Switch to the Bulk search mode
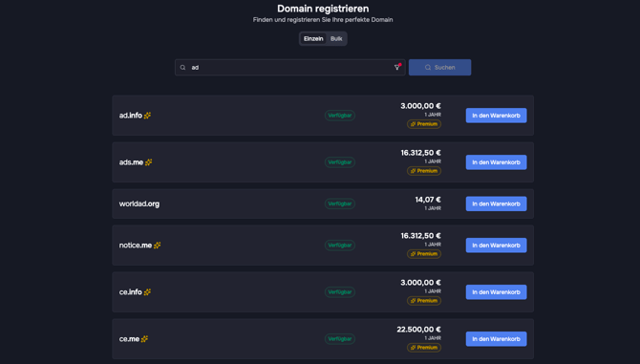This screenshot has width=640, height=364. (x=336, y=39)
